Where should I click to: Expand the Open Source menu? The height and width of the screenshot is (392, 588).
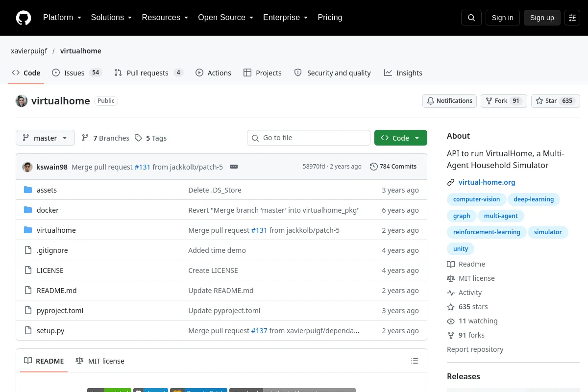(x=225, y=18)
